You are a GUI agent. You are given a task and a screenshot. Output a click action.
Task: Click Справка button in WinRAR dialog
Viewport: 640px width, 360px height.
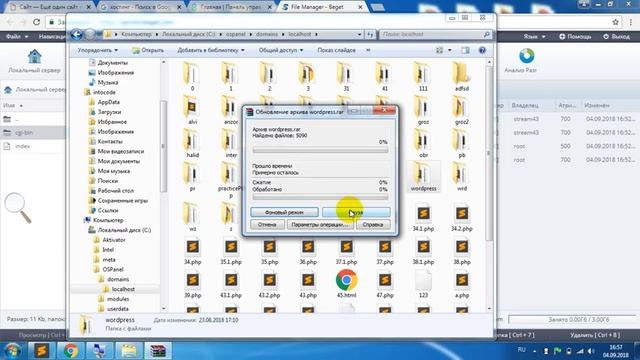[372, 224]
